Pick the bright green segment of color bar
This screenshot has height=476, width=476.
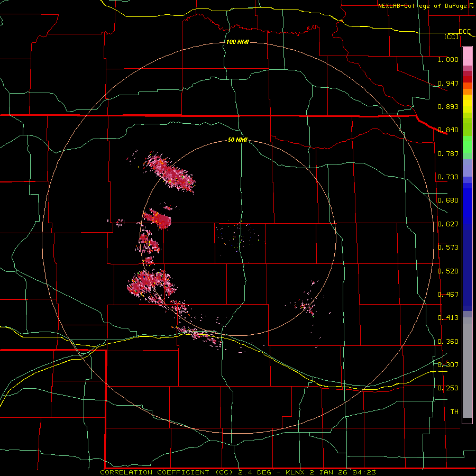(x=467, y=144)
